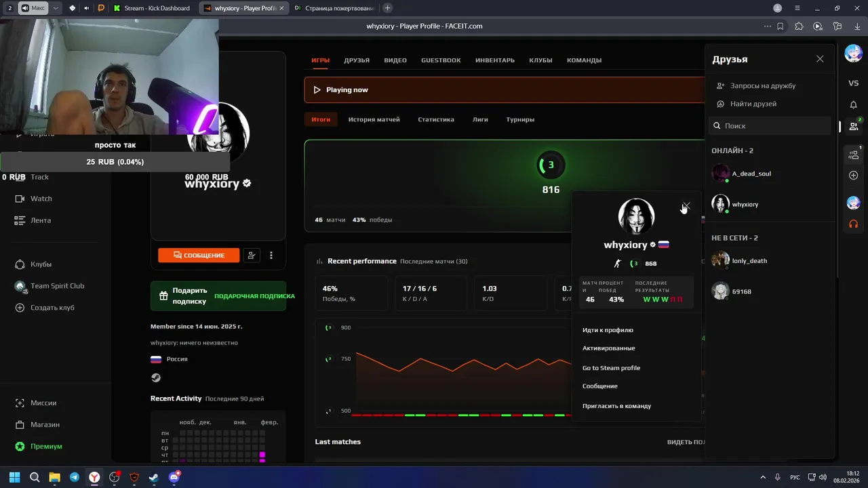Screen dimensions: 868x488
Task: Open the Steam icon under Россия
Action: [156, 378]
